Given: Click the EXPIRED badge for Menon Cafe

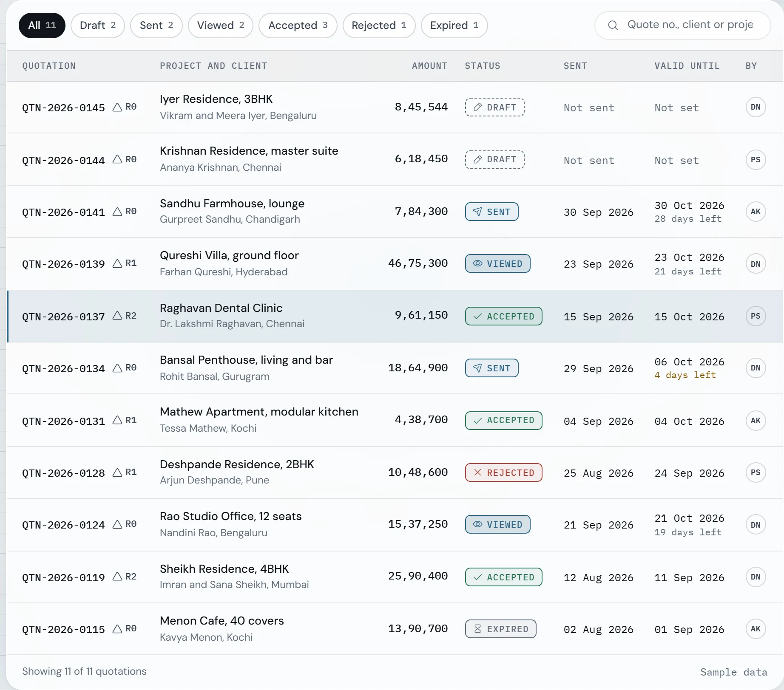Looking at the screenshot, I should click(501, 629).
